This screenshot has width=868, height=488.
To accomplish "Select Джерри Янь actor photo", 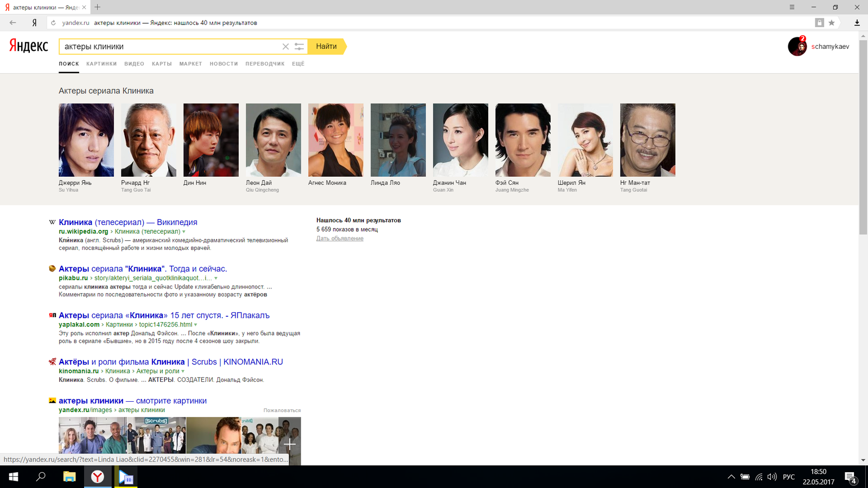I will pos(86,140).
